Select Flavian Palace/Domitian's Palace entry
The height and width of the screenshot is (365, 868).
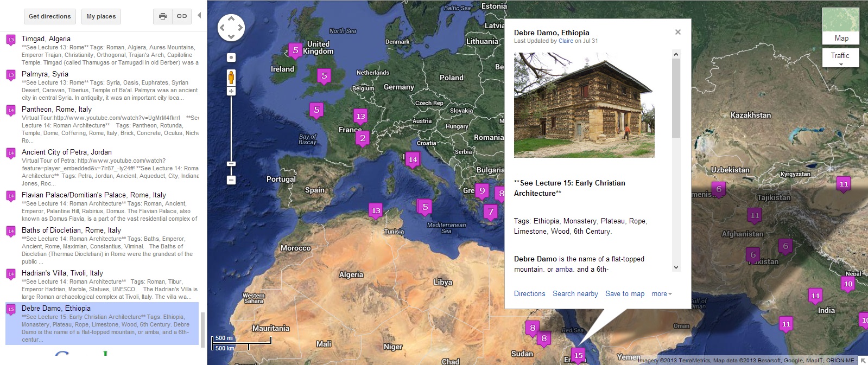(94, 195)
